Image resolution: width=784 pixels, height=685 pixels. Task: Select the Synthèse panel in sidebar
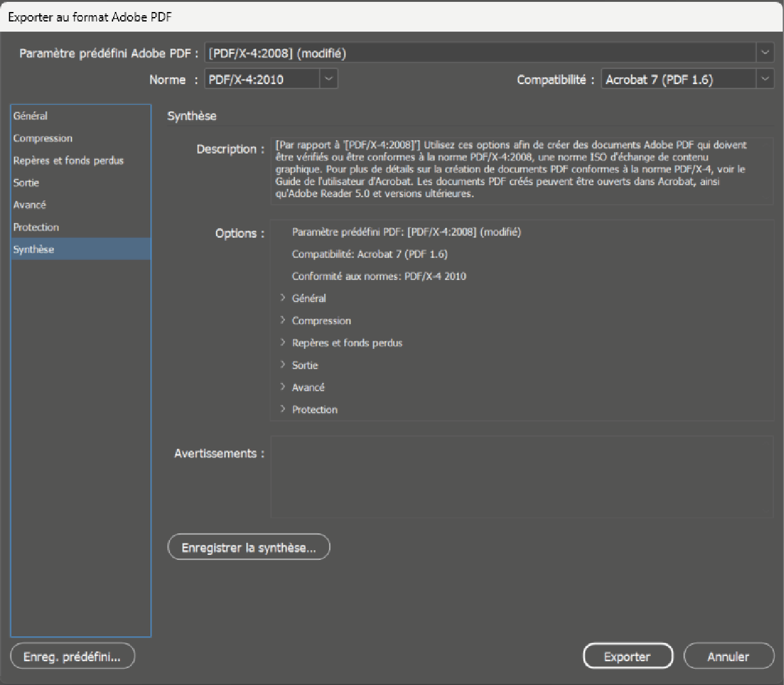tap(34, 249)
